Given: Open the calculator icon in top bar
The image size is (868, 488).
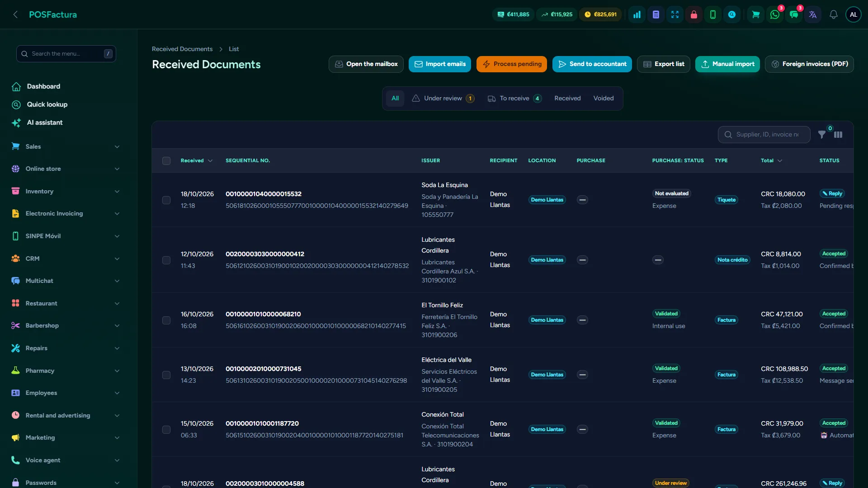Looking at the screenshot, I should tap(656, 14).
